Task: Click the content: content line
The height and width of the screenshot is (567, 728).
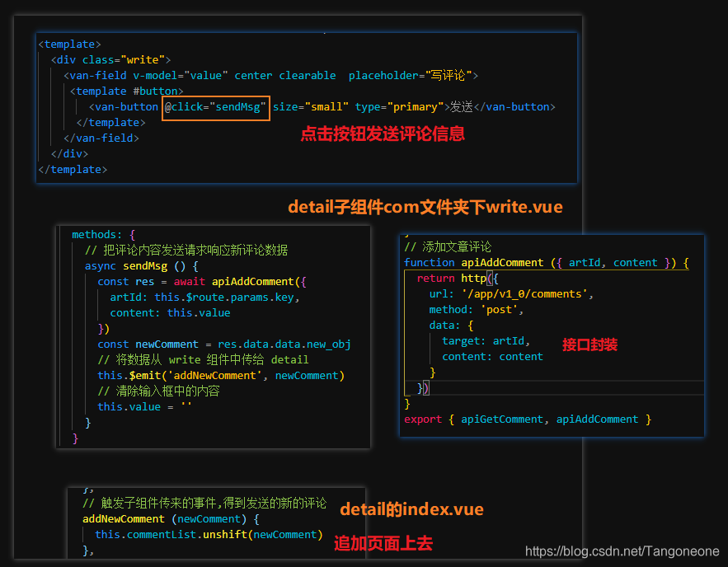Action: click(x=492, y=357)
